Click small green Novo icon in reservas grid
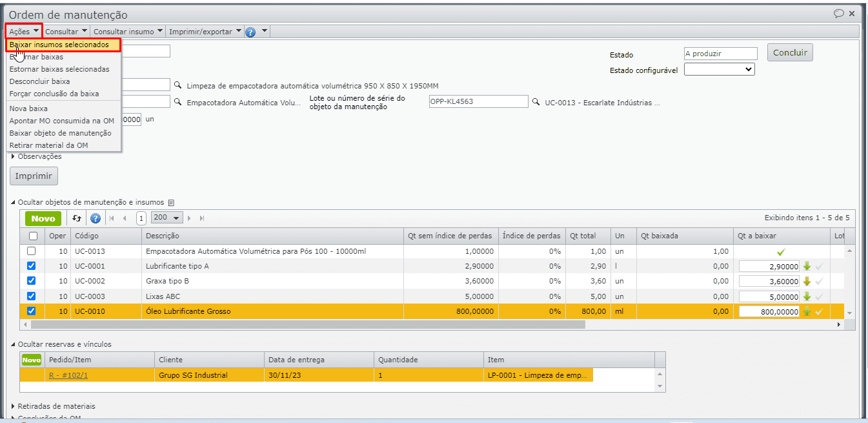The height and width of the screenshot is (423, 868). (x=31, y=360)
